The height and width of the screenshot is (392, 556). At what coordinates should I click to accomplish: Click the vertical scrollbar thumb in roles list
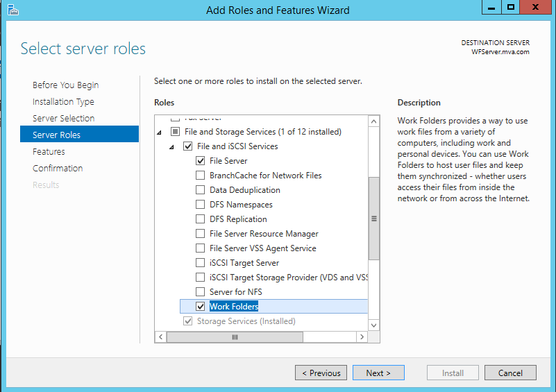374,219
